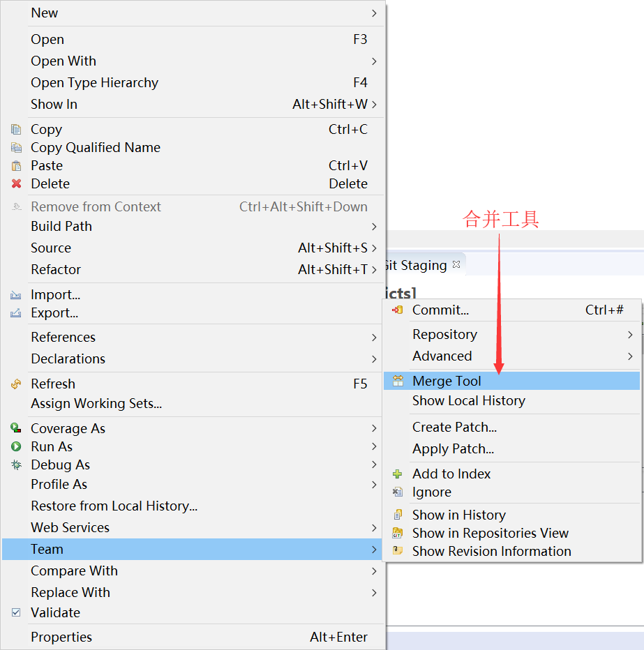The height and width of the screenshot is (650, 644).
Task: Click the Merge Tool icon
Action: pos(398,381)
